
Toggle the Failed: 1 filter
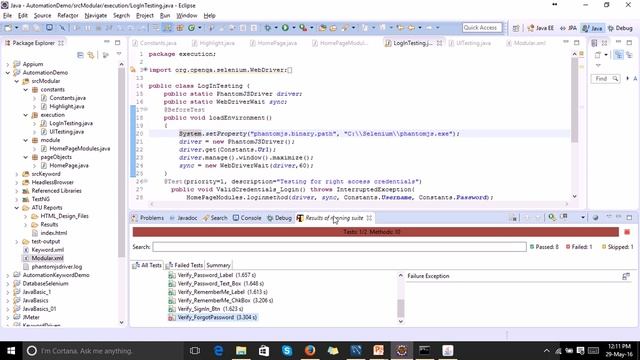pos(579,247)
